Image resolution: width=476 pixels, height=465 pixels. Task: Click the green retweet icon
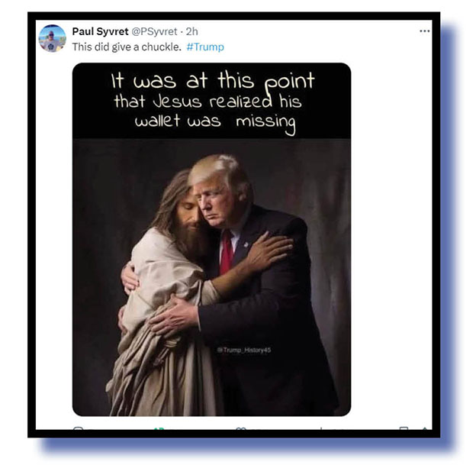tap(159, 428)
